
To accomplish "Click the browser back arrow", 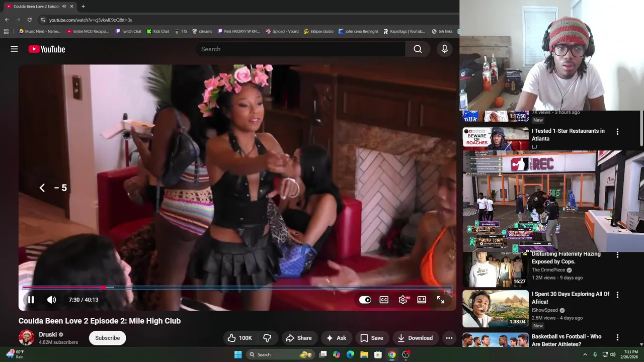I will pyautogui.click(x=7, y=20).
